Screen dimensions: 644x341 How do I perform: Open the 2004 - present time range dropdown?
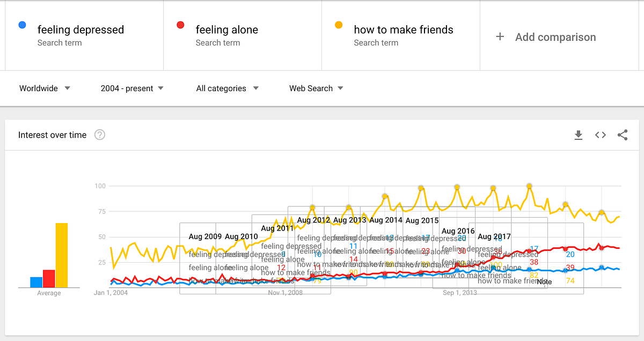[x=132, y=88]
